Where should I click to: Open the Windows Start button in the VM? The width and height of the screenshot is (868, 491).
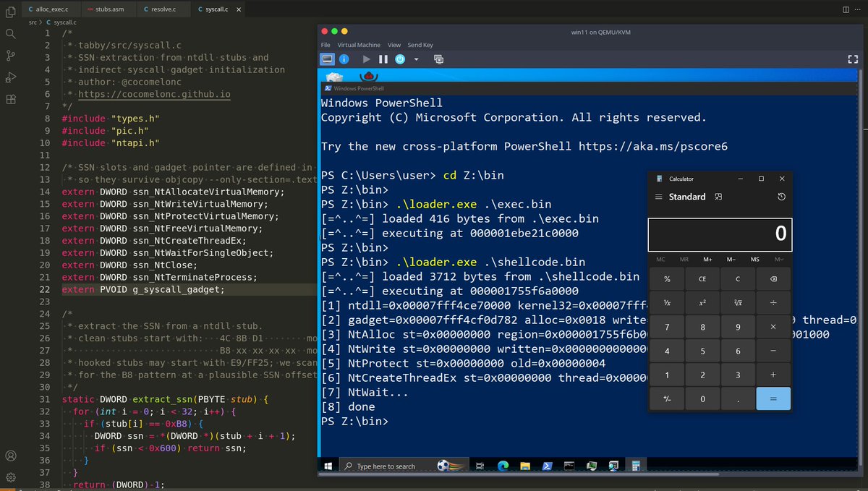pos(328,466)
